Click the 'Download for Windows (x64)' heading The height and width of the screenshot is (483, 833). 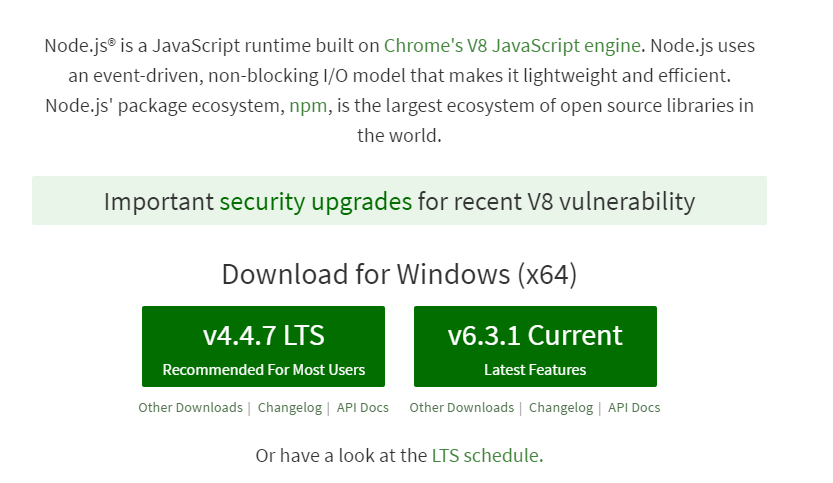(x=400, y=274)
